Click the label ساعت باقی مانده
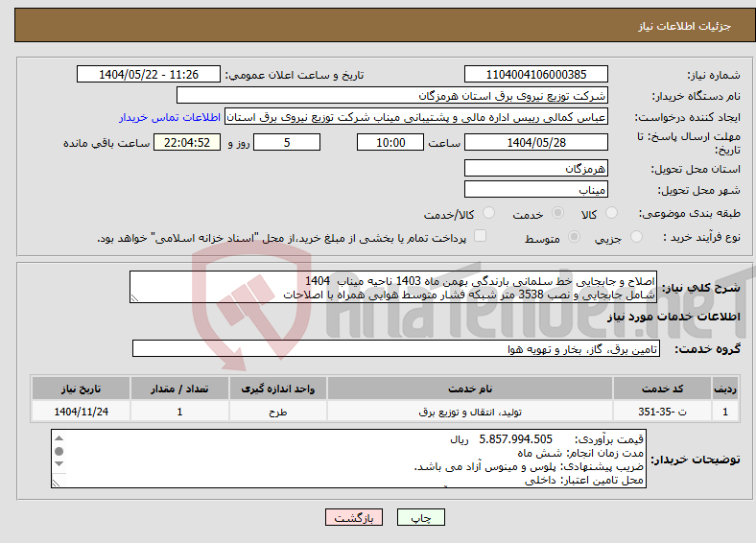The image size is (756, 543). pos(106,143)
